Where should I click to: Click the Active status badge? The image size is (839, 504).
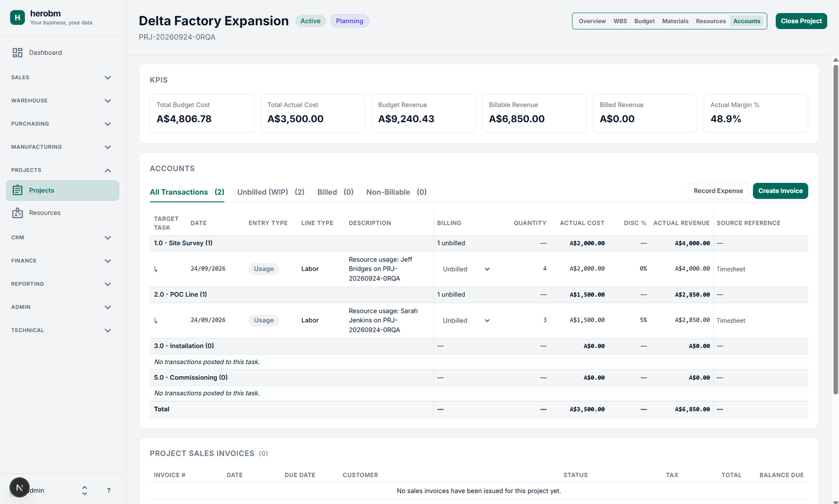pos(310,21)
